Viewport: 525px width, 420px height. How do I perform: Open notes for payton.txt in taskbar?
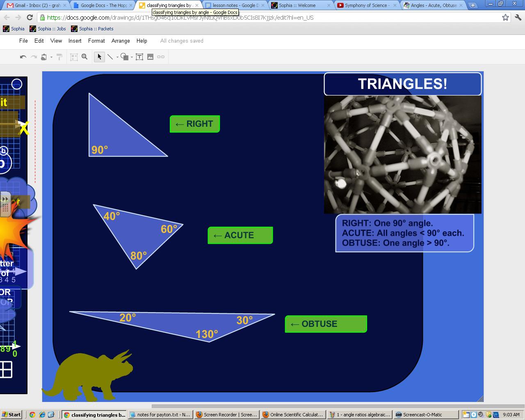coord(160,415)
